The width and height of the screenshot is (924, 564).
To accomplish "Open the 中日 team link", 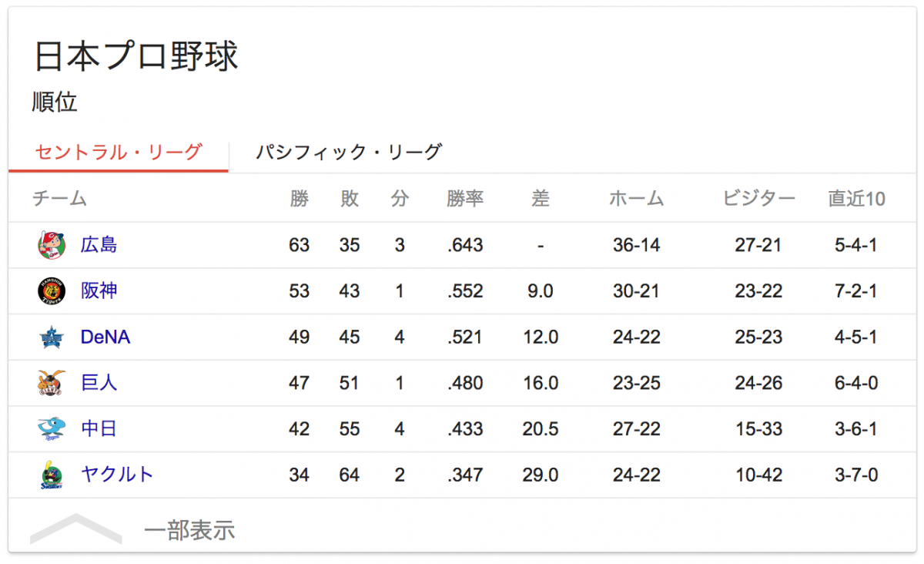I will 99,429.
